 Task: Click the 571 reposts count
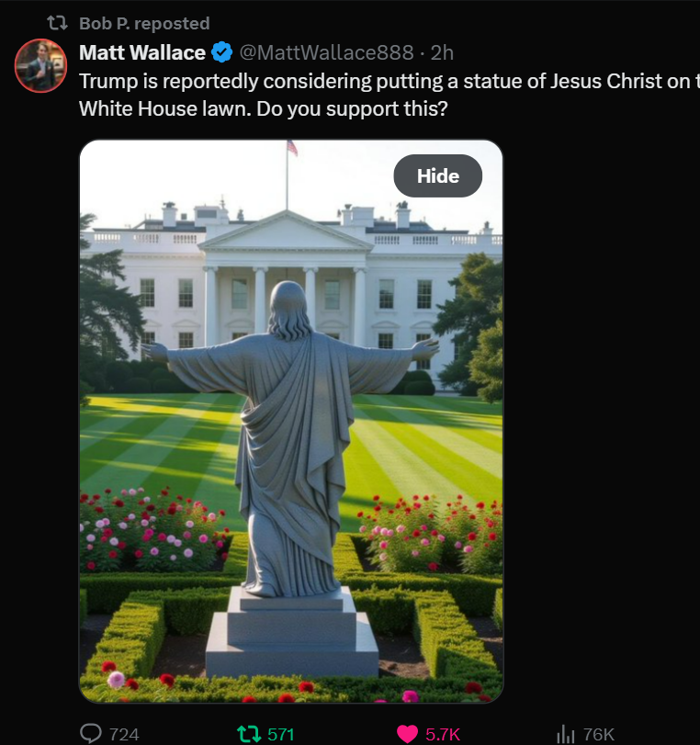(281, 735)
